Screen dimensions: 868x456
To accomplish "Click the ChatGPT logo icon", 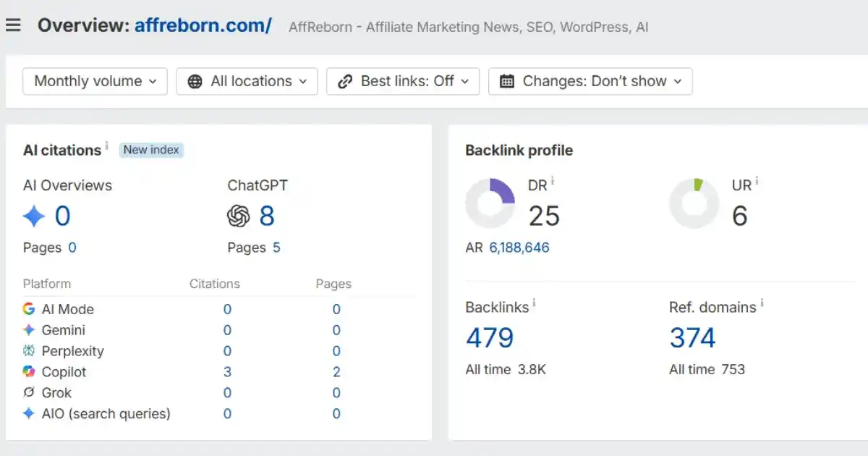I will [239, 216].
